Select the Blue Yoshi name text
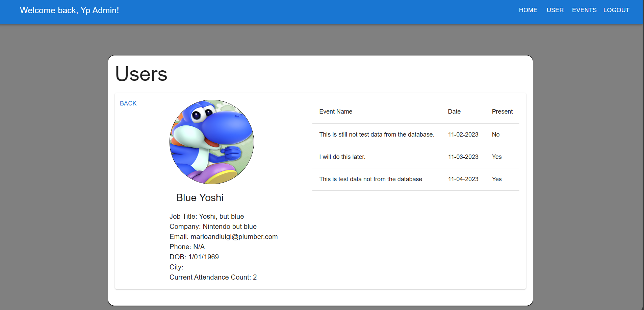This screenshot has width=644, height=310. click(x=200, y=198)
